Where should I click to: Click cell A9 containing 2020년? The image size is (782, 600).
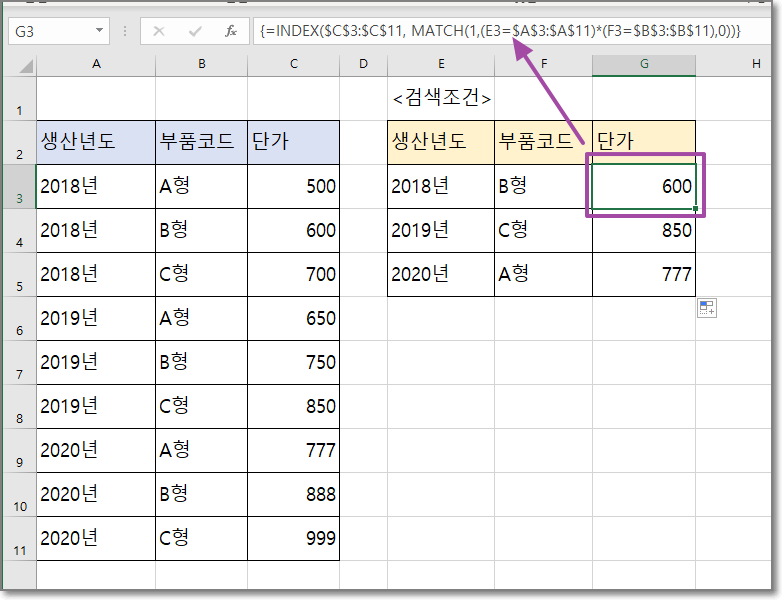[96, 450]
